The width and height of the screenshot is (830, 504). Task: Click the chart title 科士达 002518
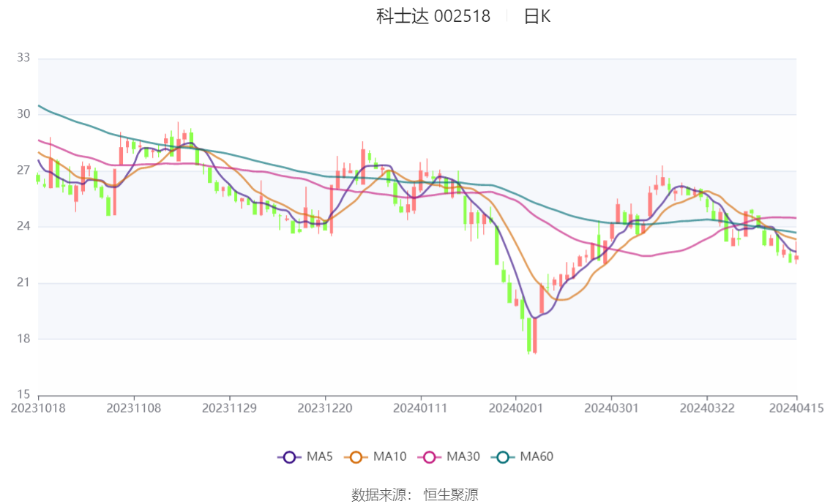coord(433,16)
